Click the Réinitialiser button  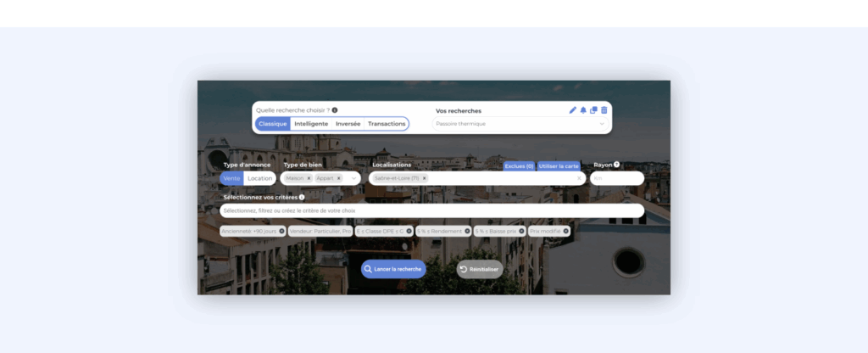[x=480, y=269]
